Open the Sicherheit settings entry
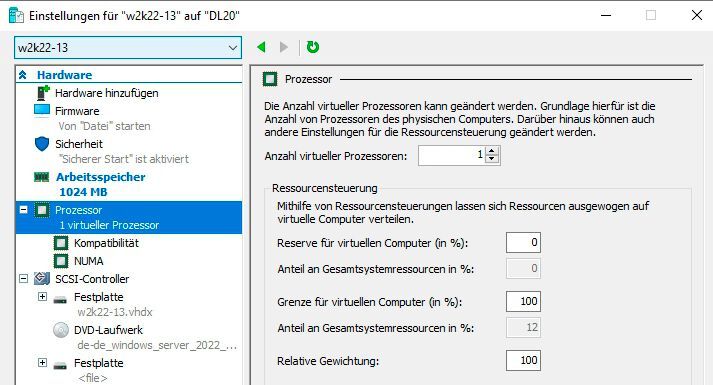Image resolution: width=713 pixels, height=385 pixels. point(79,144)
